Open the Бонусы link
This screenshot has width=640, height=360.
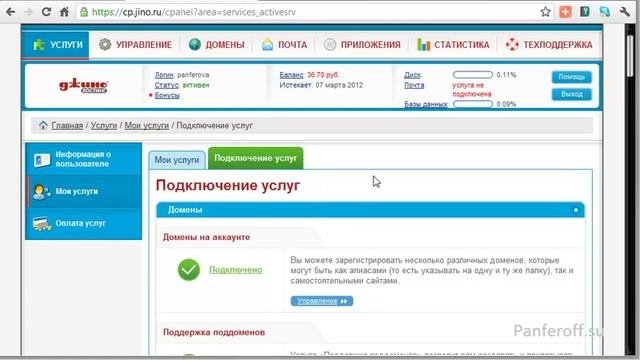[167, 95]
